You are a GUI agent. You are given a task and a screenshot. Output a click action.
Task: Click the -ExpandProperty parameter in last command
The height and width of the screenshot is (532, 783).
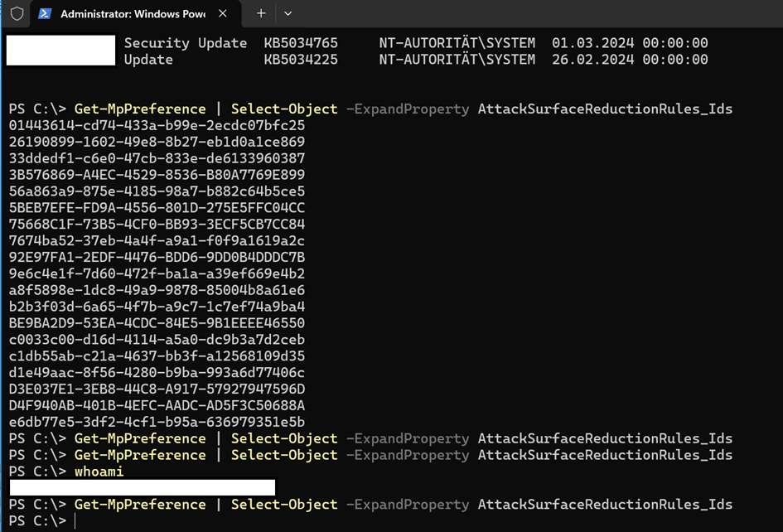coord(408,505)
